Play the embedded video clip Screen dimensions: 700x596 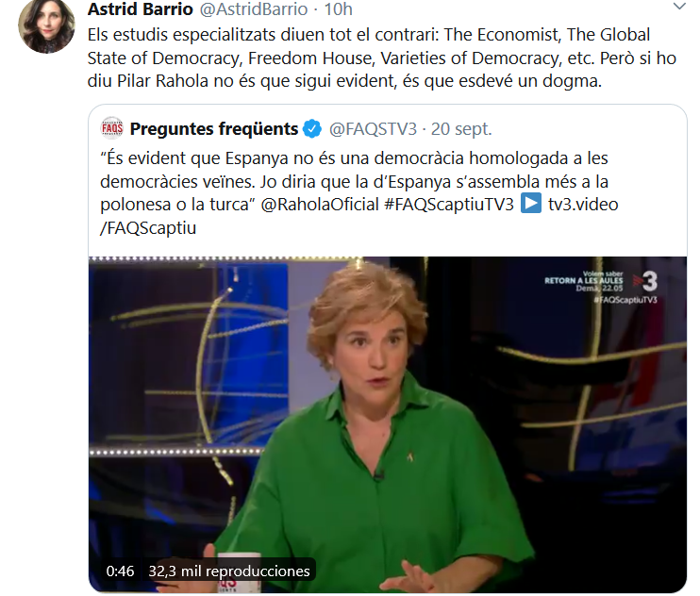coord(387,424)
